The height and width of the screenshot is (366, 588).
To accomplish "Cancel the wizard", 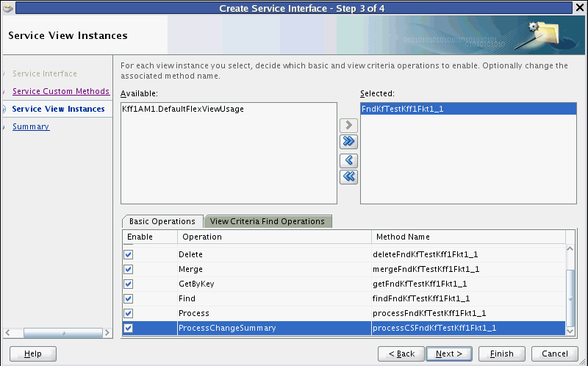I will (555, 354).
